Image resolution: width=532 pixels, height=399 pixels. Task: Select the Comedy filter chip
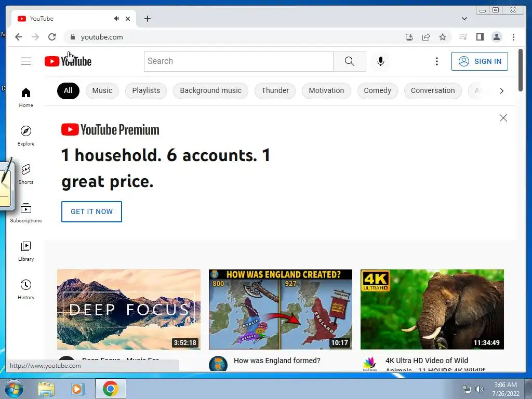click(x=377, y=90)
